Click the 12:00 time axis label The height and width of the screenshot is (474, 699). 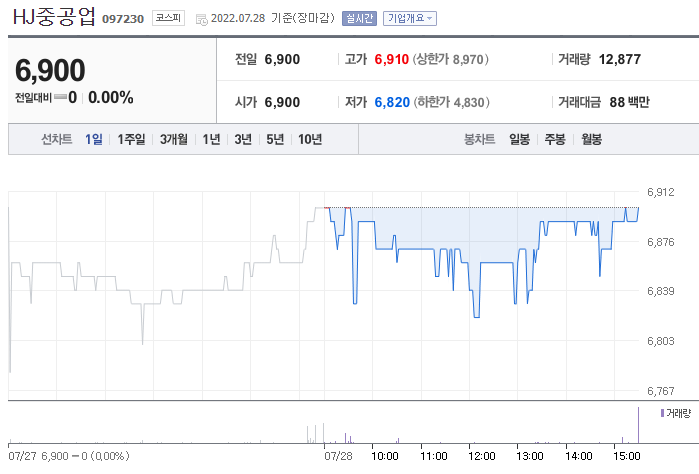click(x=481, y=456)
